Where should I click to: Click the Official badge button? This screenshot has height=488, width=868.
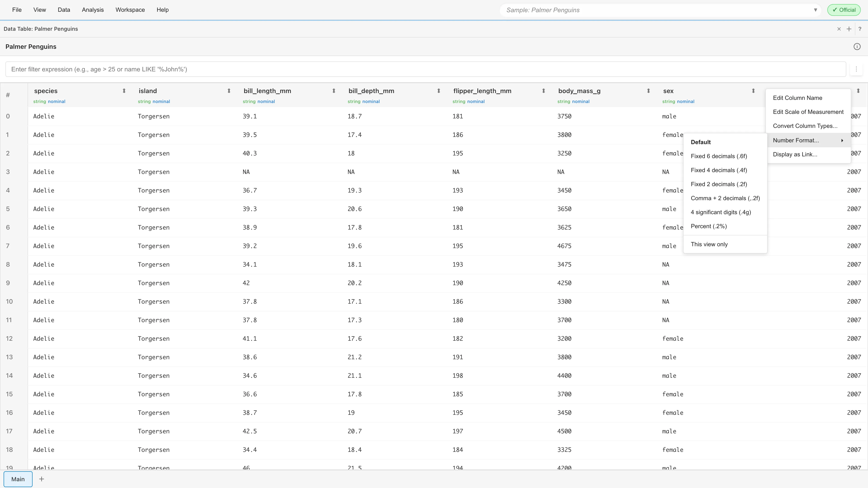coord(844,10)
